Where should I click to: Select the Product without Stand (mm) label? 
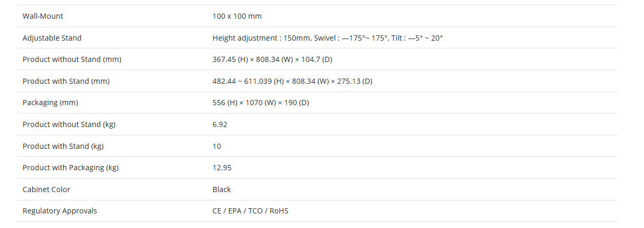coord(72,59)
